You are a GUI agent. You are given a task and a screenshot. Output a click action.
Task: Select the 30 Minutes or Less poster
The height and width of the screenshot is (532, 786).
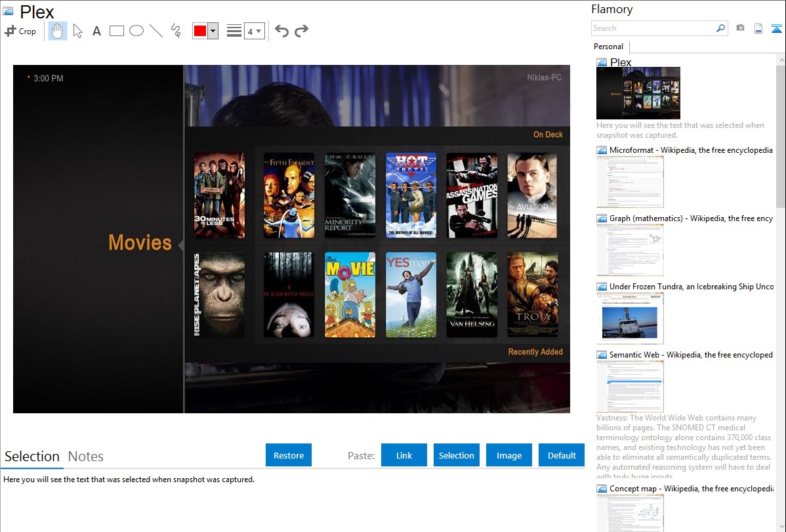pos(220,195)
